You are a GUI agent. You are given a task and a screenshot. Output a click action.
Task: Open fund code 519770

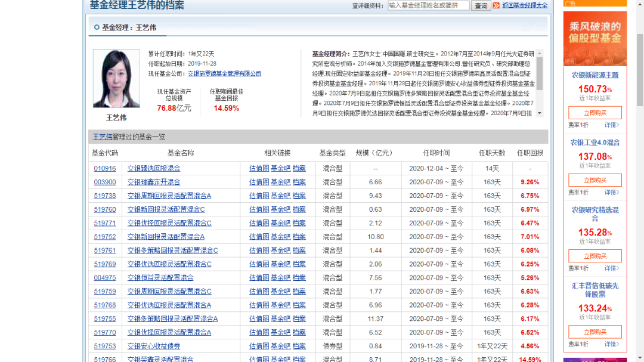pyautogui.click(x=105, y=332)
